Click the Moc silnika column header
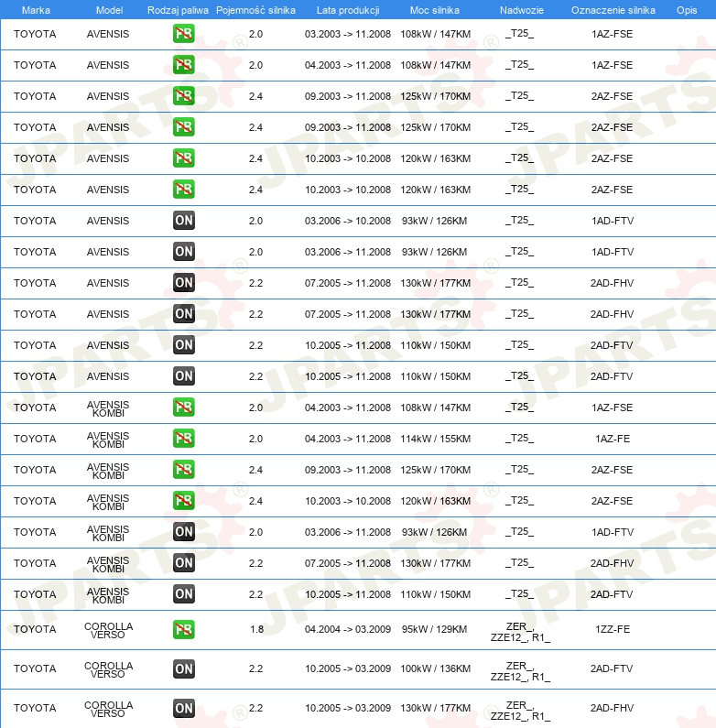The width and height of the screenshot is (716, 728). [435, 10]
